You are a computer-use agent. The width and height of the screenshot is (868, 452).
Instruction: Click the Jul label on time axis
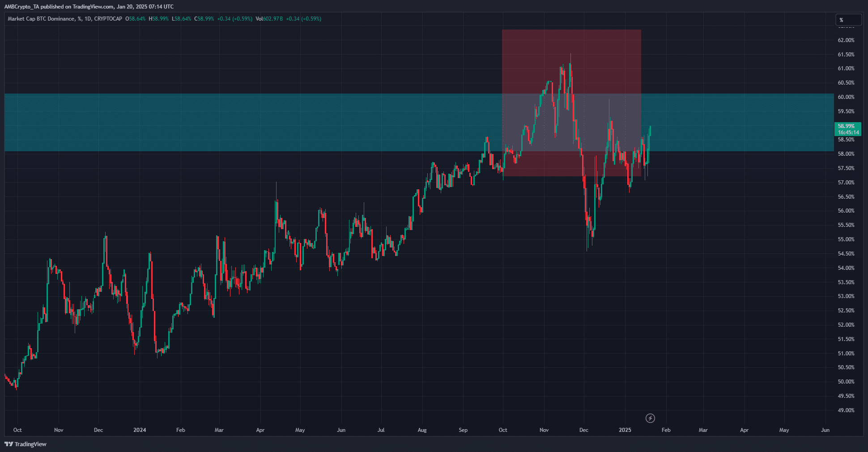click(381, 430)
